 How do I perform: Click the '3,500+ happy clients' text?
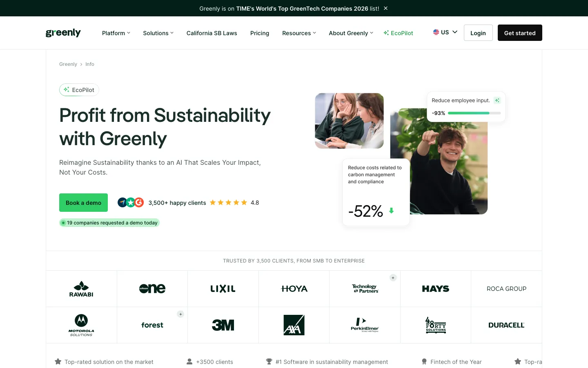177,203
